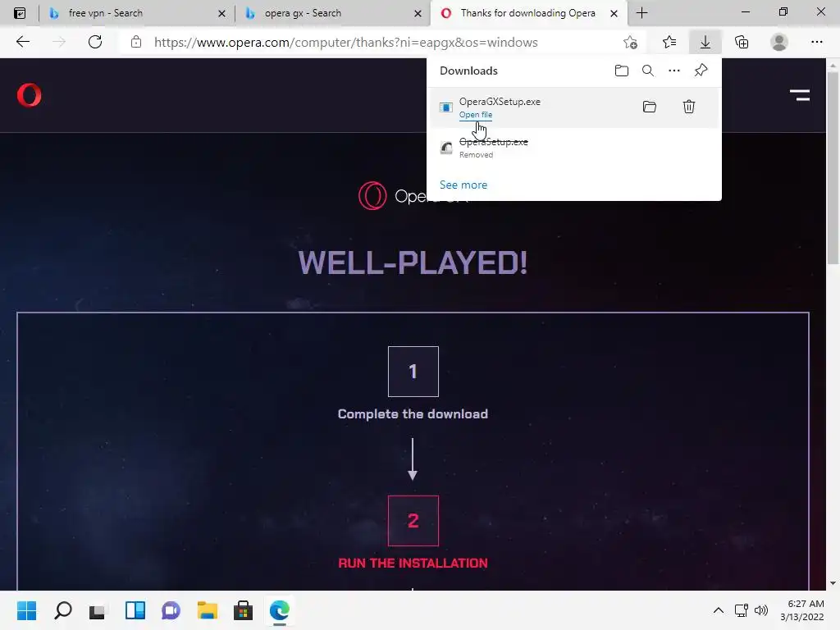Open the Favorites list

pyautogui.click(x=669, y=42)
